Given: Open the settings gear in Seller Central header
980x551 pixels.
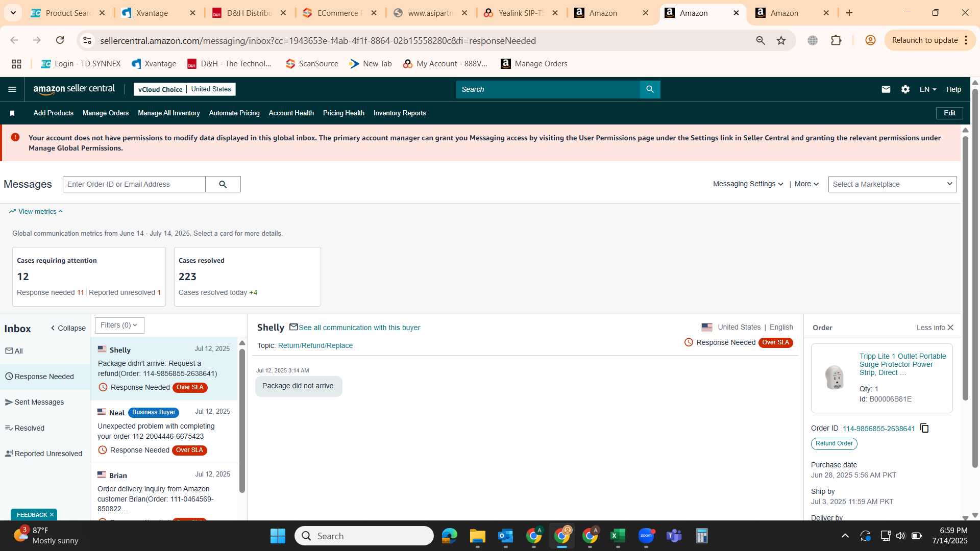Looking at the screenshot, I should tap(905, 89).
